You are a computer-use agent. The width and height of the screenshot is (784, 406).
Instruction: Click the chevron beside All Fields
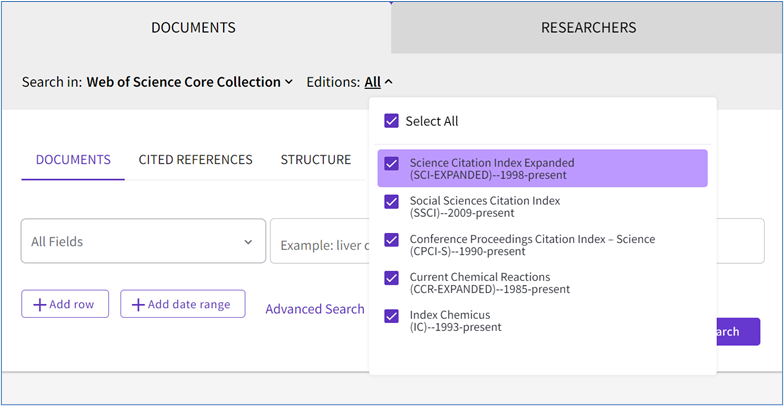pos(248,242)
